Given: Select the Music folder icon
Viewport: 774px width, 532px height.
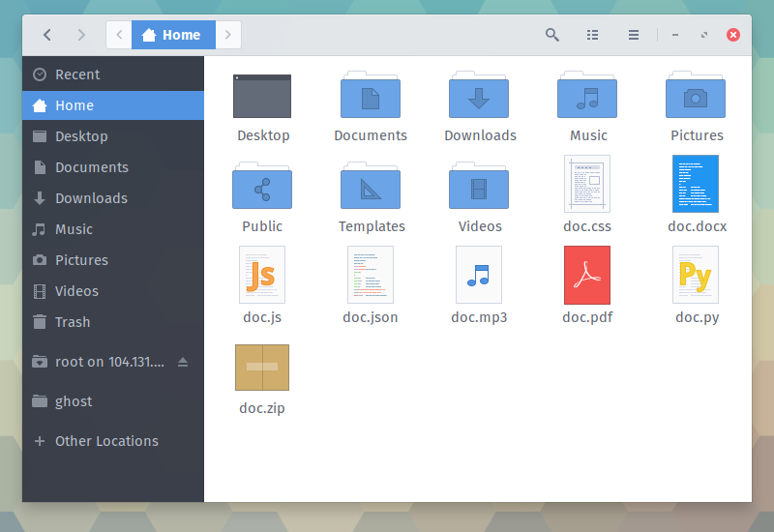Looking at the screenshot, I should click(587, 95).
